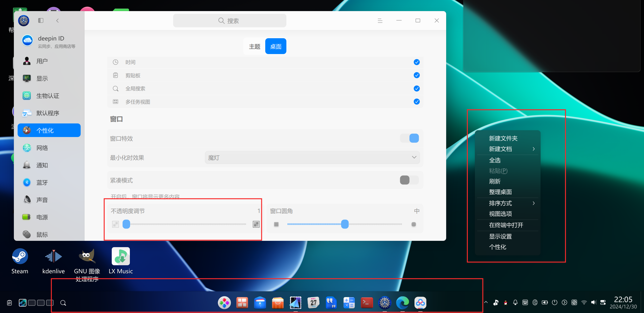Switch to the 主题 tab
Viewport: 644px width, 313px height.
tap(254, 46)
